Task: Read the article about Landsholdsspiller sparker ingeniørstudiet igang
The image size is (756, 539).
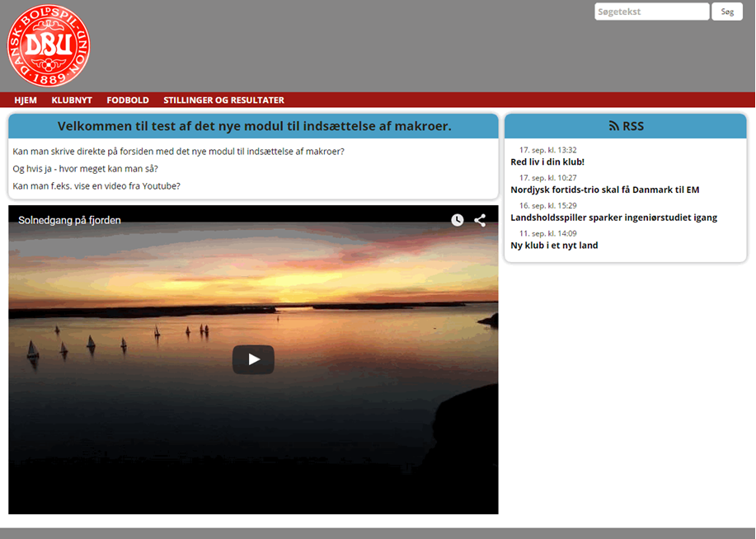Action: (x=613, y=218)
